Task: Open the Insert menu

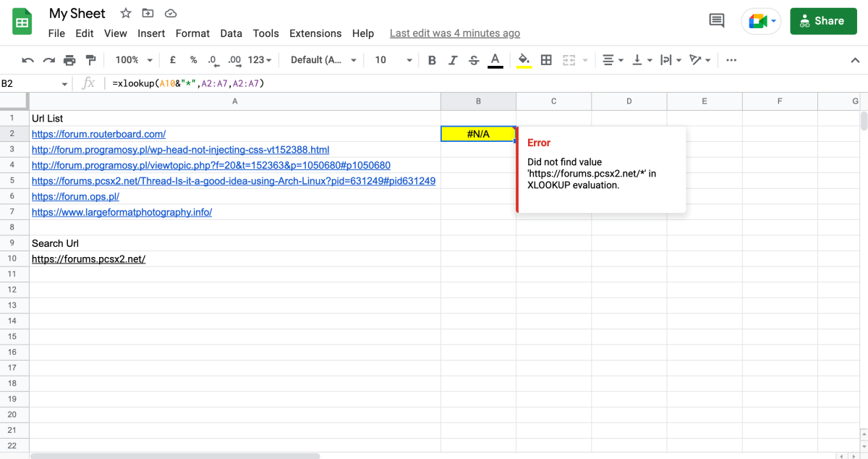Action: pos(151,33)
